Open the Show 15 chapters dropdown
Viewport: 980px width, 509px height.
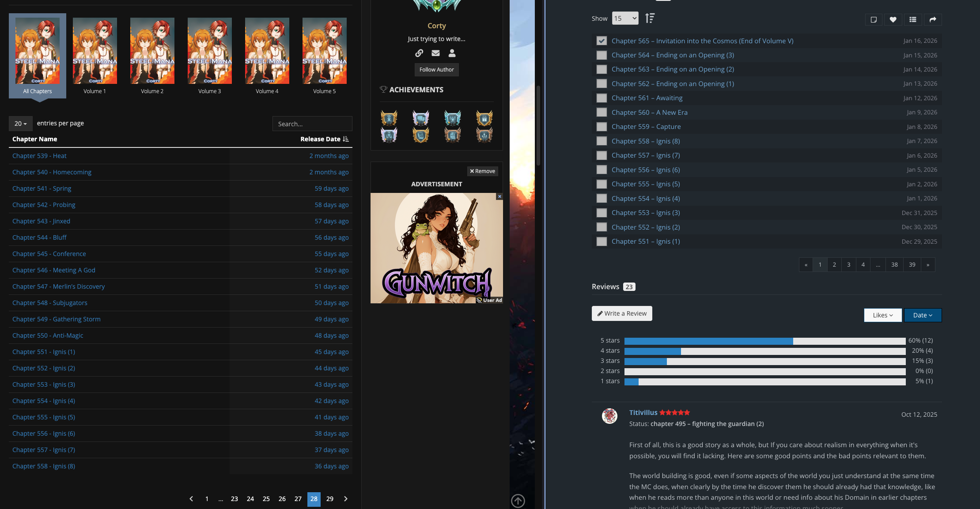(625, 18)
